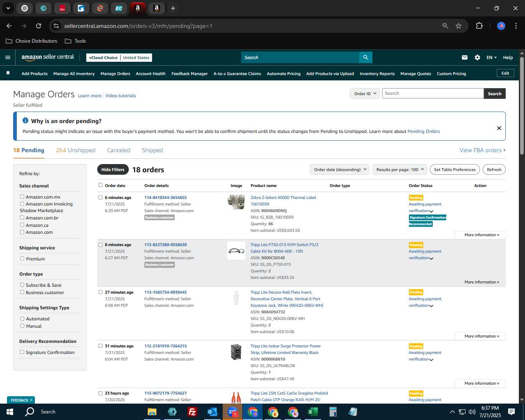
Task: Open notification center icon
Action: (511, 412)
